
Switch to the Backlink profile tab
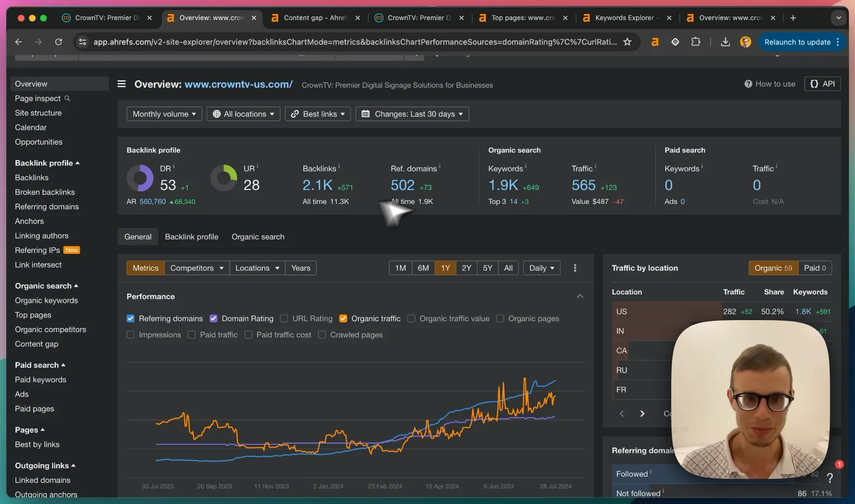(x=191, y=237)
